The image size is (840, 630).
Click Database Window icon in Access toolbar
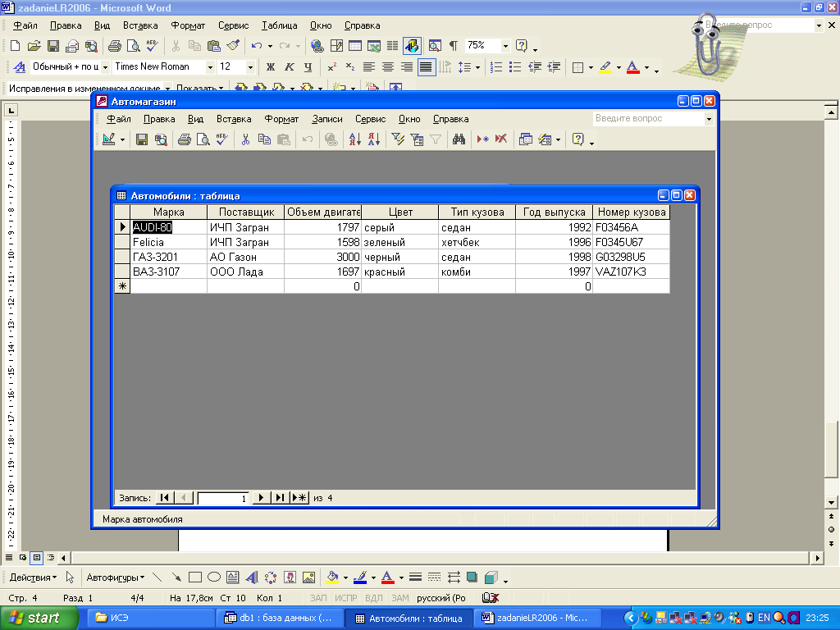pos(526,139)
